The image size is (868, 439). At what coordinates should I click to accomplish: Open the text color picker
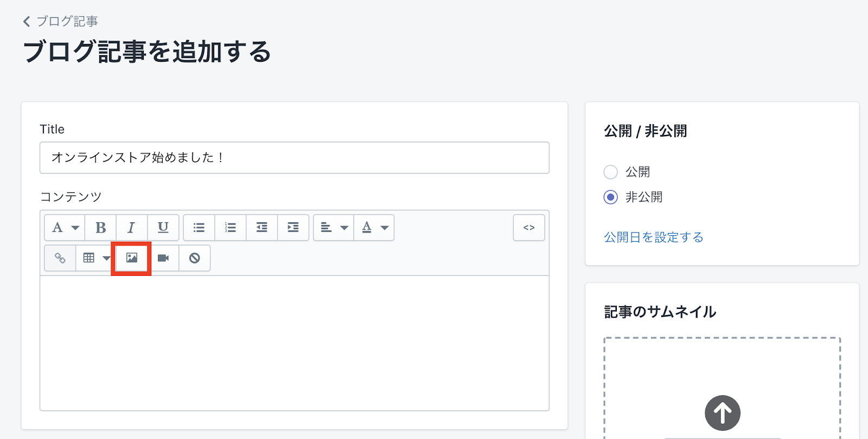(x=374, y=228)
